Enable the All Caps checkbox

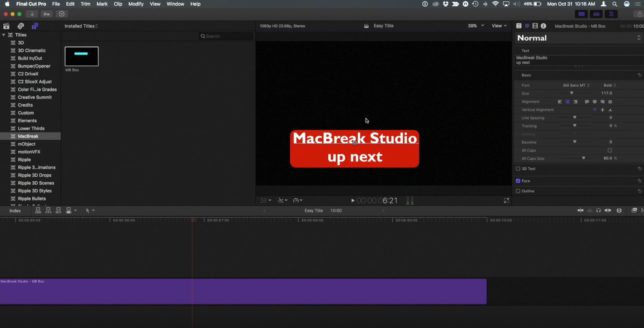pyautogui.click(x=610, y=151)
